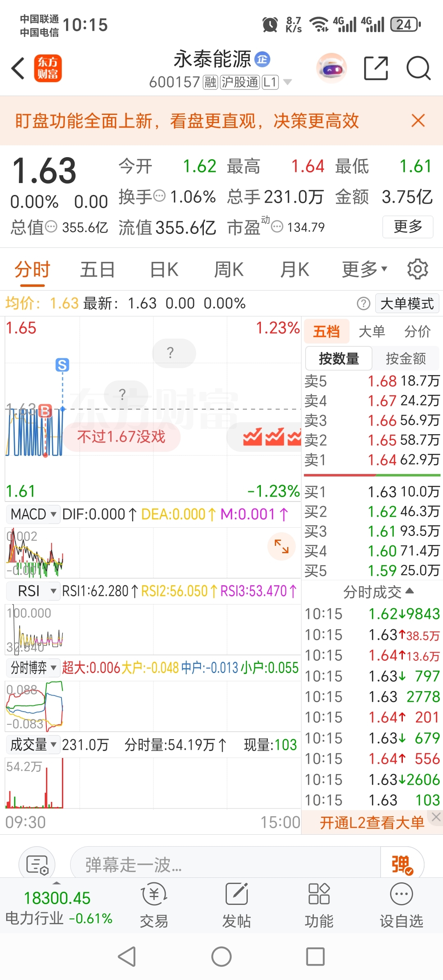Open 发帖 post icon
Image resolution: width=443 pixels, height=980 pixels.
pos(237,905)
